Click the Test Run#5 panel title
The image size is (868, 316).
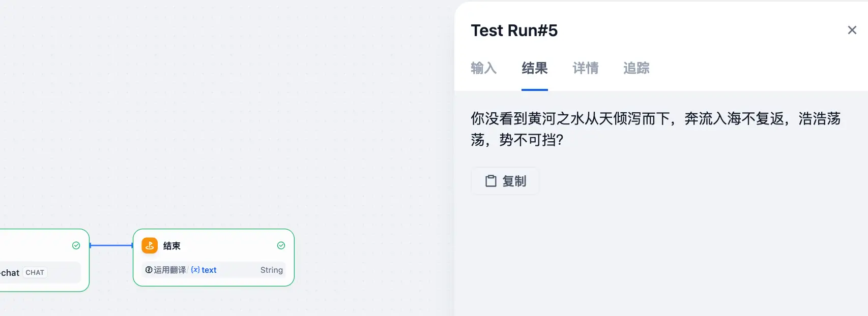point(514,30)
